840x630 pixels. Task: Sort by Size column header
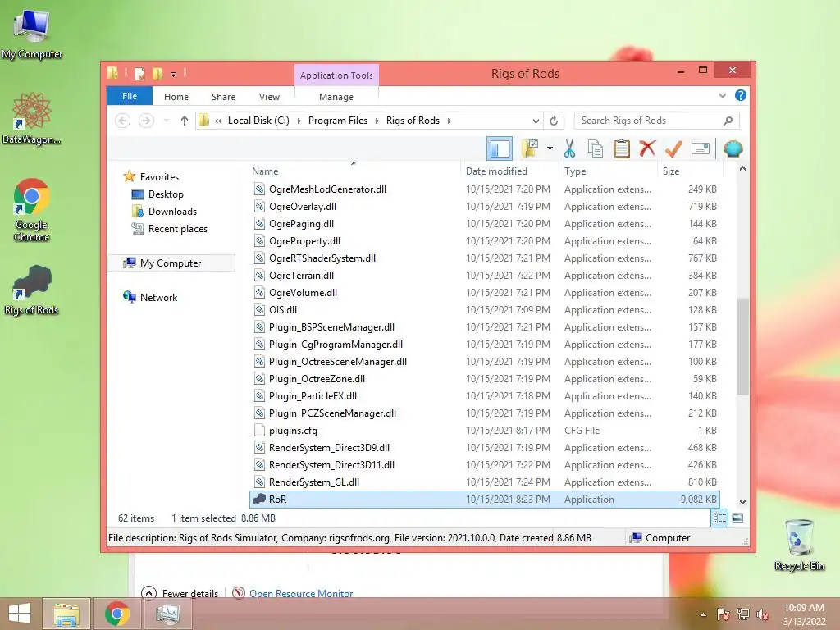[x=689, y=171]
